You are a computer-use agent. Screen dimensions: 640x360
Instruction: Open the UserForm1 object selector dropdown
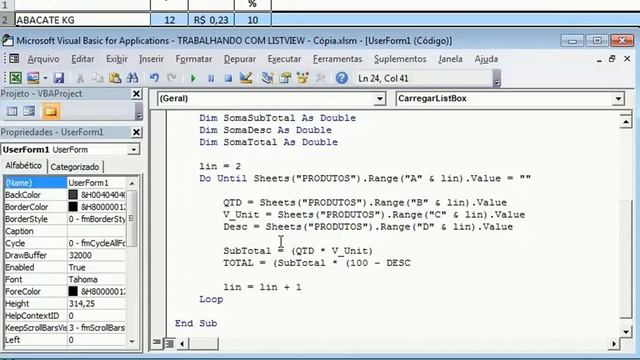coord(133,150)
